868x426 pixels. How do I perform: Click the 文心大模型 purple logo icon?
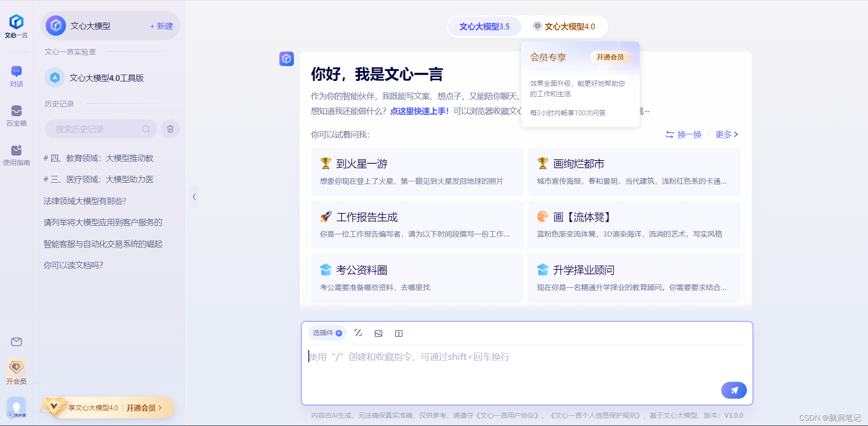pyautogui.click(x=56, y=26)
